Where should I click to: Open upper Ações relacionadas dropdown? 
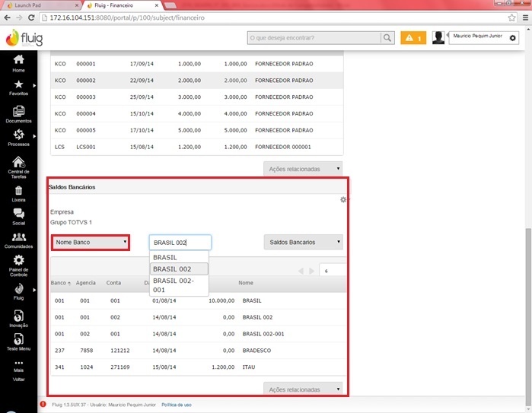pos(303,169)
